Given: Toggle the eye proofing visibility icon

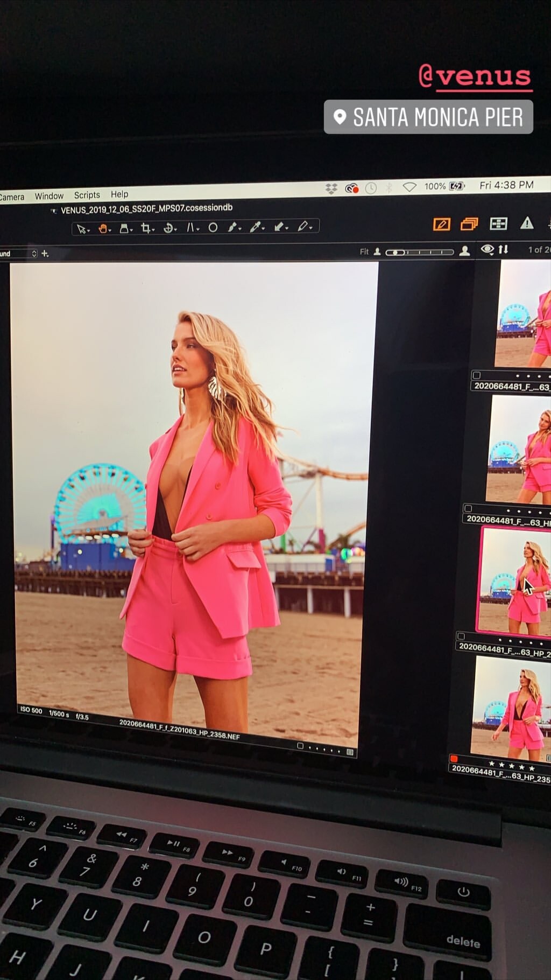Looking at the screenshot, I should point(488,249).
